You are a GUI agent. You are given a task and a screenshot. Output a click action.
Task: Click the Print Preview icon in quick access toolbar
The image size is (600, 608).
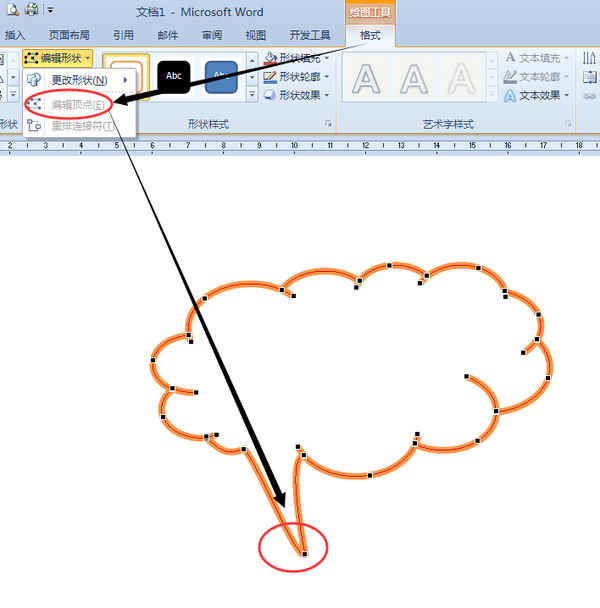[13, 9]
